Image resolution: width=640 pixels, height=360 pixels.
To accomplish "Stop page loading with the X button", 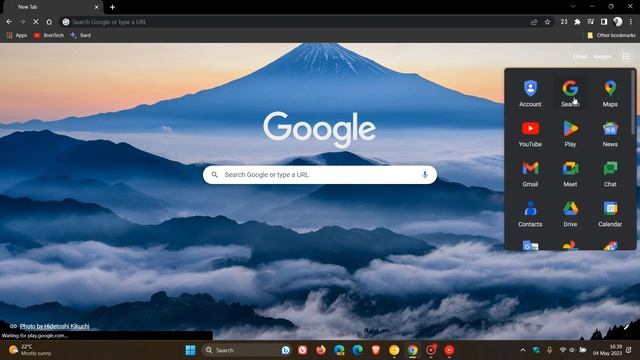I will pos(36,22).
